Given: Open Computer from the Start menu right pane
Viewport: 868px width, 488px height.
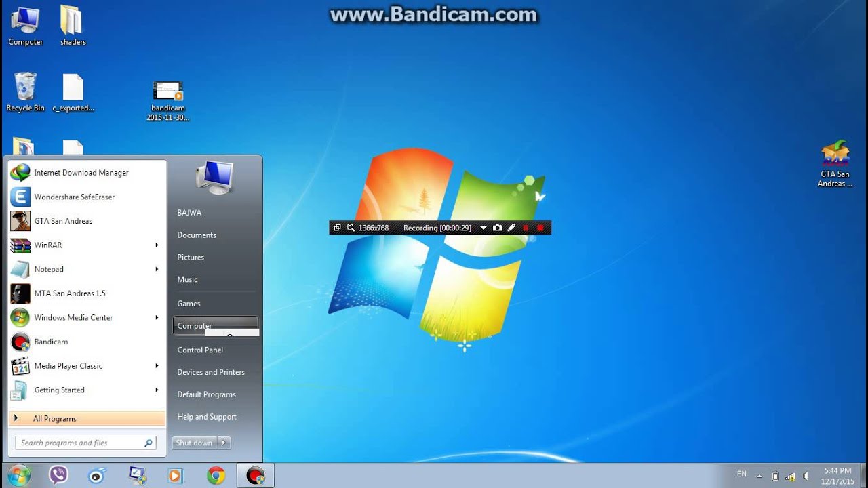Looking at the screenshot, I should coord(216,326).
